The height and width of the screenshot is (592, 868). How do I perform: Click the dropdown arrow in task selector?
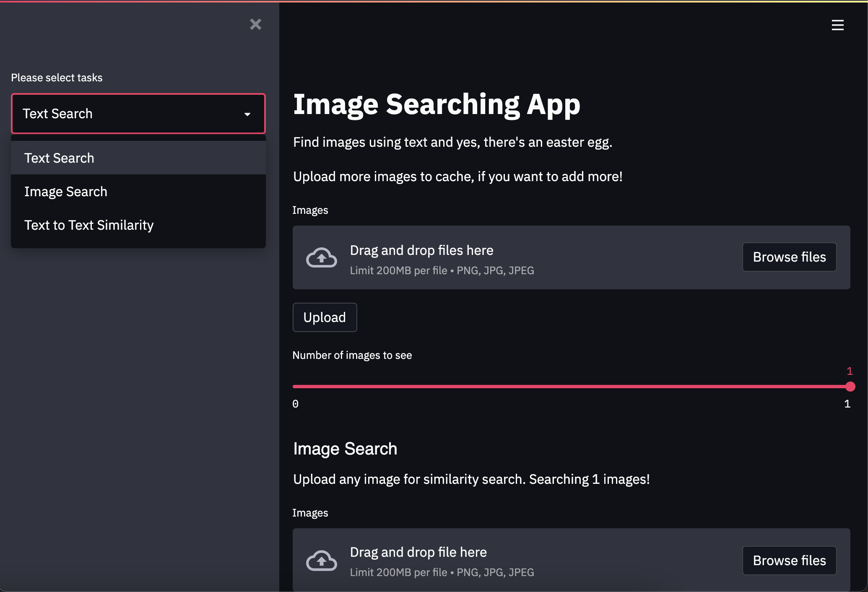point(247,114)
